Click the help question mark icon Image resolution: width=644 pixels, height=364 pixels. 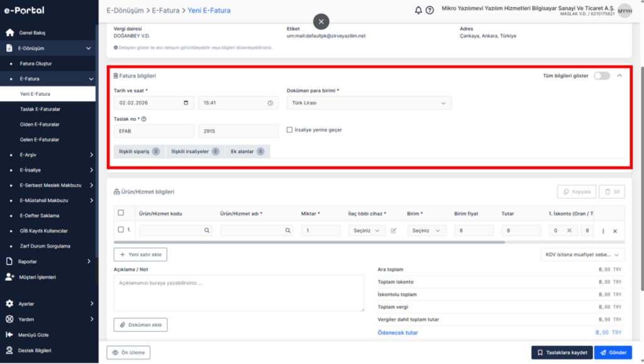click(x=430, y=10)
